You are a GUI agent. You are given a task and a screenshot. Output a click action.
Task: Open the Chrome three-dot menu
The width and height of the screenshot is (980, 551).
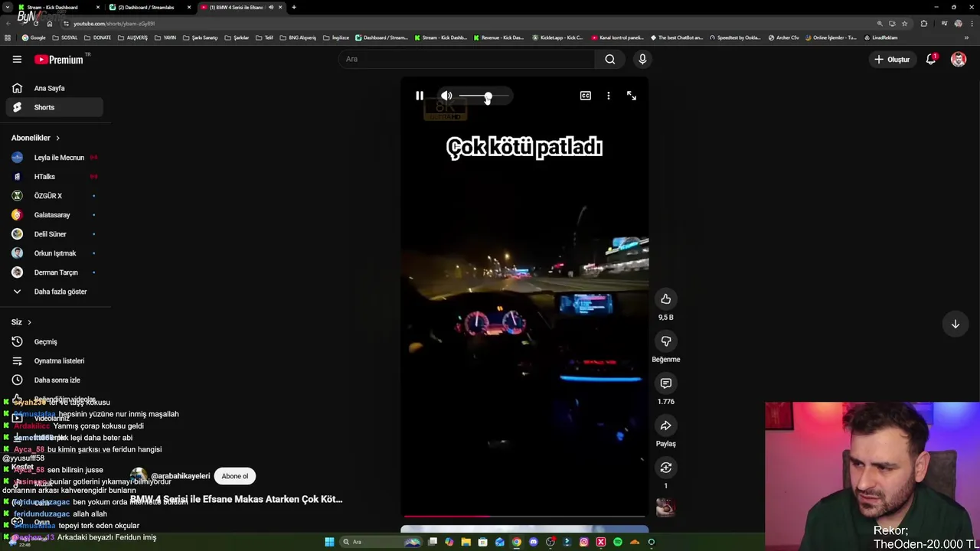click(x=972, y=24)
